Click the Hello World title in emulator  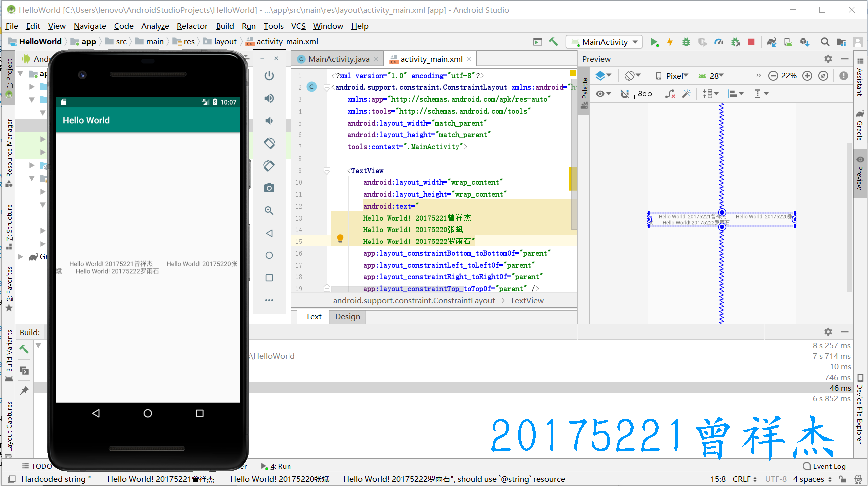[86, 120]
